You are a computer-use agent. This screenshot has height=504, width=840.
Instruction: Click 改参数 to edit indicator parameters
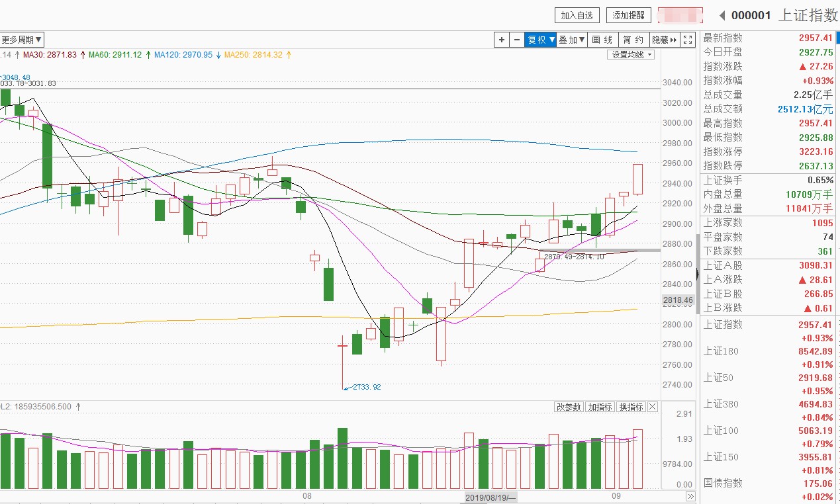click(569, 407)
